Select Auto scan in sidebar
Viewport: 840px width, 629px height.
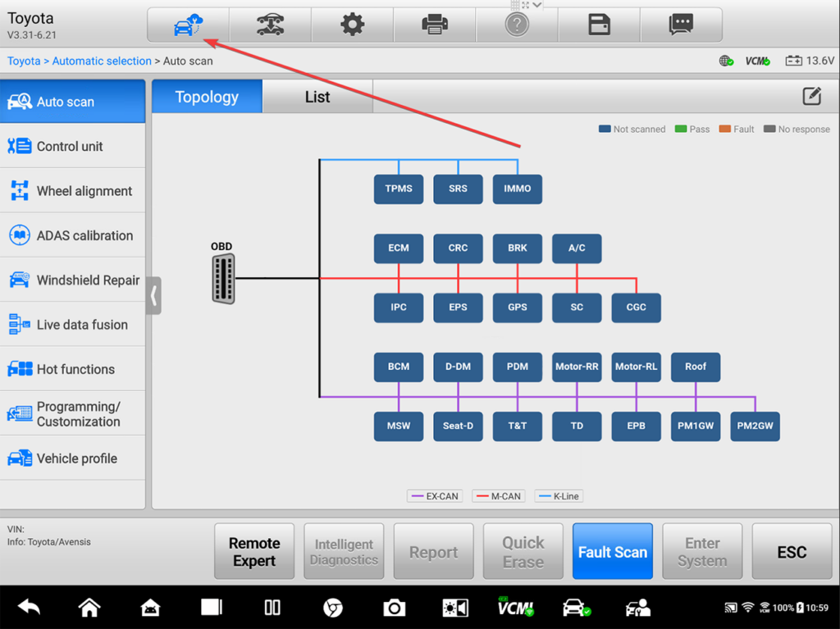(x=72, y=101)
